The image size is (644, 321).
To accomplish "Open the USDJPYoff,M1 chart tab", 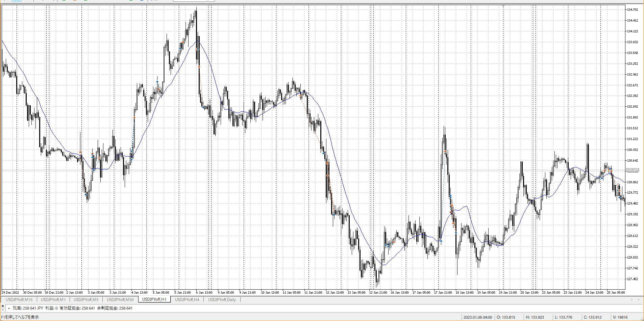I will pos(53,299).
